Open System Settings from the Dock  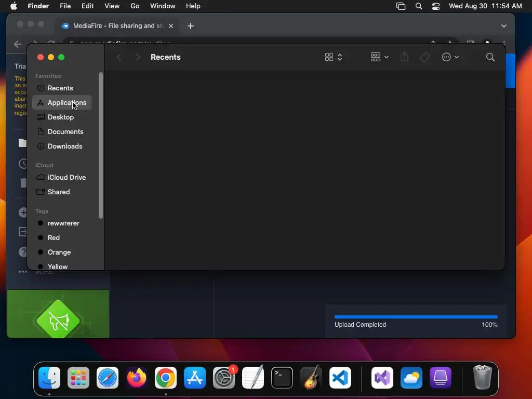tap(224, 378)
